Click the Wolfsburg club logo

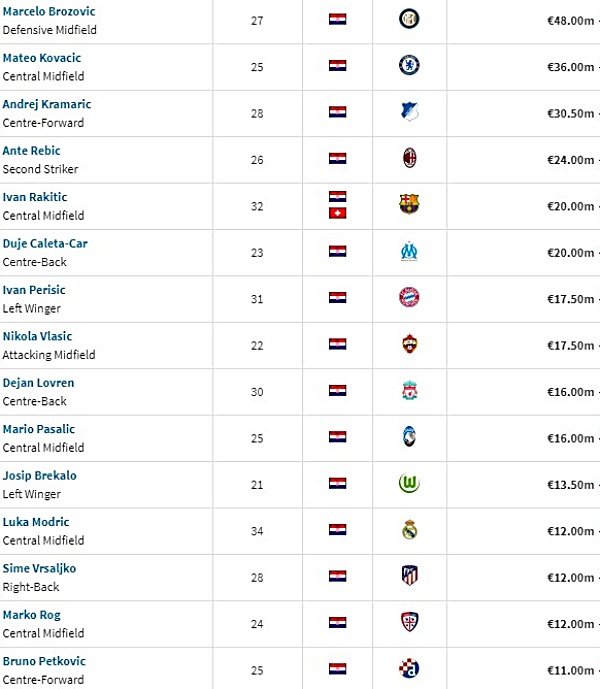click(x=409, y=483)
